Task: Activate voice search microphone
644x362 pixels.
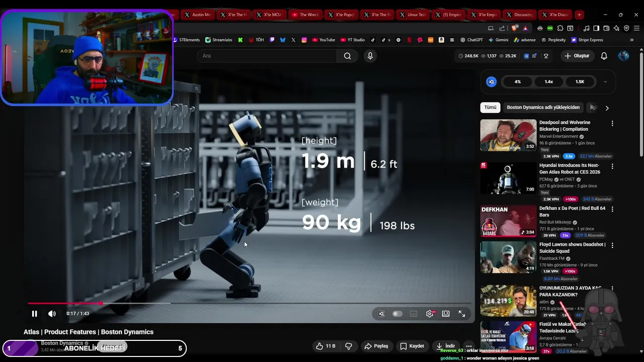Action: tap(370, 56)
